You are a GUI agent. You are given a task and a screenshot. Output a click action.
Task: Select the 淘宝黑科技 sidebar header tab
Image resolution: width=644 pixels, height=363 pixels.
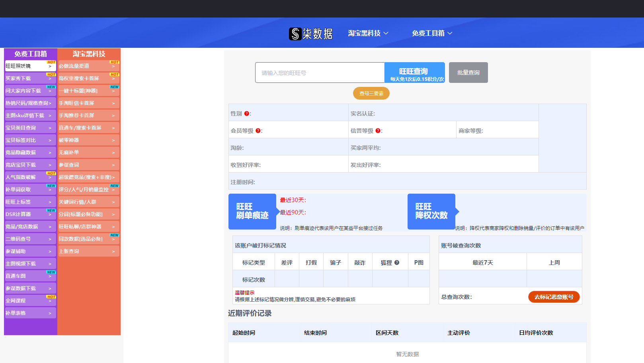[x=89, y=54]
